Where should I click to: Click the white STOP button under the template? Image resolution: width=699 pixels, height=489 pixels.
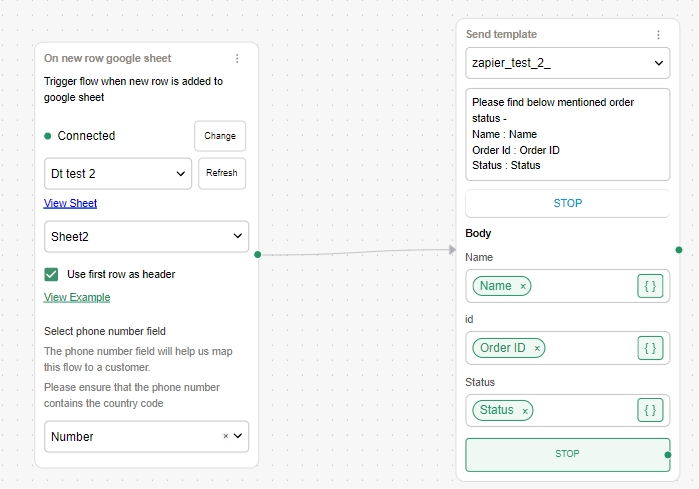click(567, 203)
